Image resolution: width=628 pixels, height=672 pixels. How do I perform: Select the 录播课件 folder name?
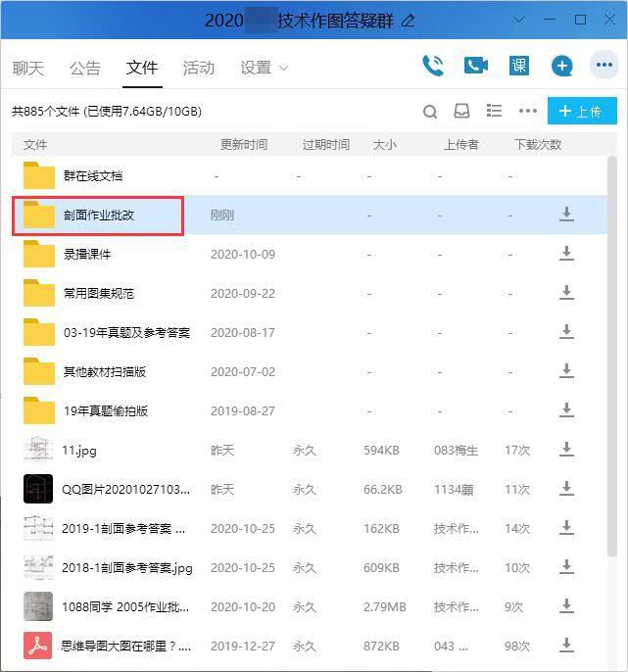87,254
